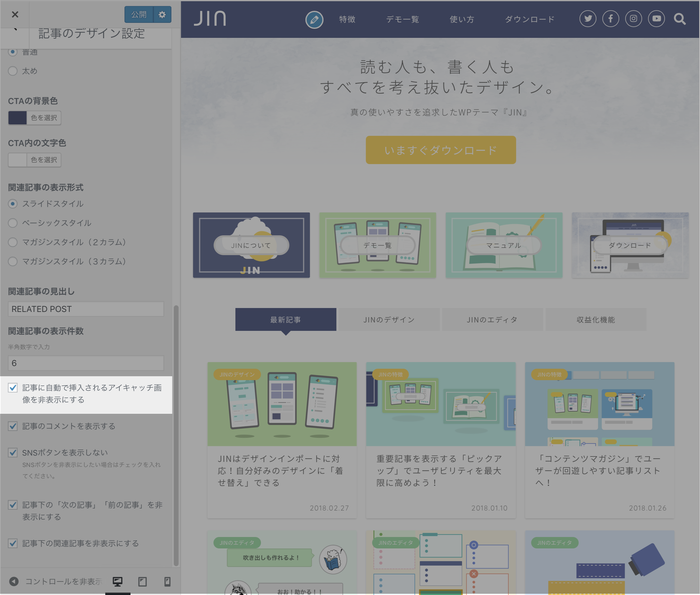Open the ダウンロード header menu item

[529, 19]
